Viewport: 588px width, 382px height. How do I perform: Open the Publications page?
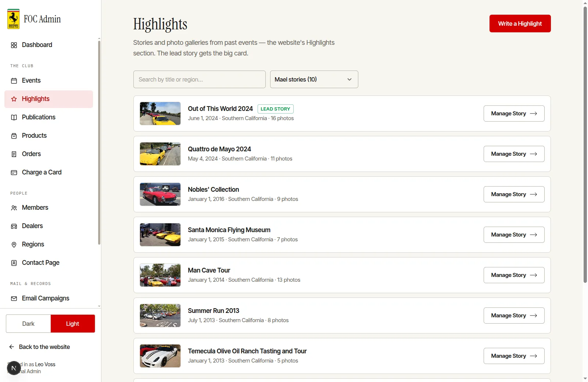(x=49, y=117)
